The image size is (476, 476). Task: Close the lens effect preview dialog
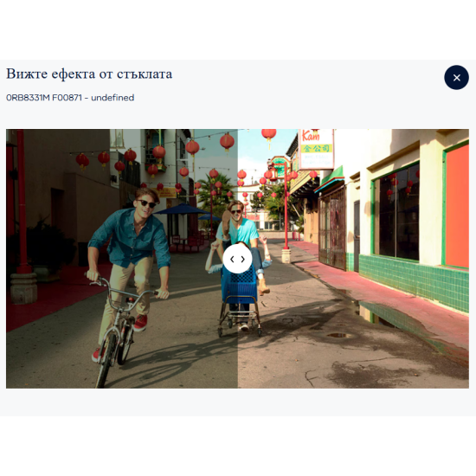pyautogui.click(x=456, y=77)
